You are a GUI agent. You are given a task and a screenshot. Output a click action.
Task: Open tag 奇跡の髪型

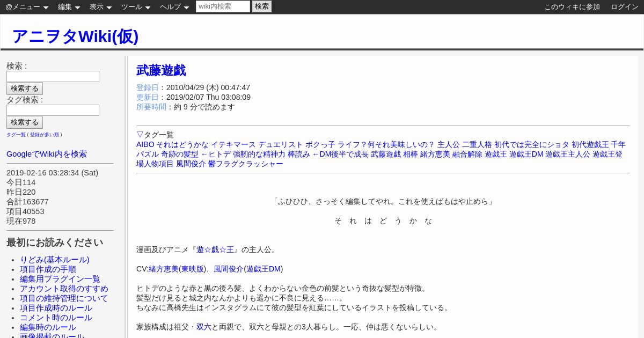click(x=180, y=154)
